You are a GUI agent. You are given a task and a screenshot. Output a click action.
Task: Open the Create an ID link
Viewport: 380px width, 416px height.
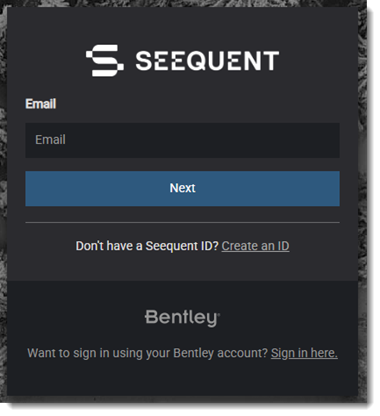[x=255, y=246]
